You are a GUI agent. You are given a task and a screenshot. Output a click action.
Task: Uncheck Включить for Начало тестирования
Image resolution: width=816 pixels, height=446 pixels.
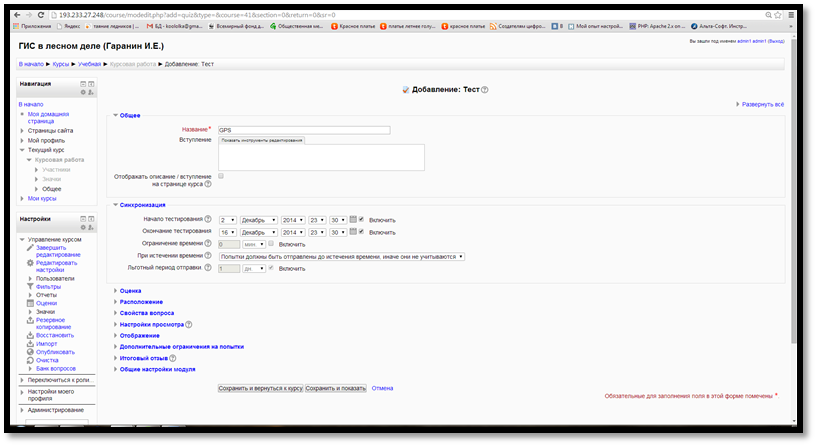point(361,219)
